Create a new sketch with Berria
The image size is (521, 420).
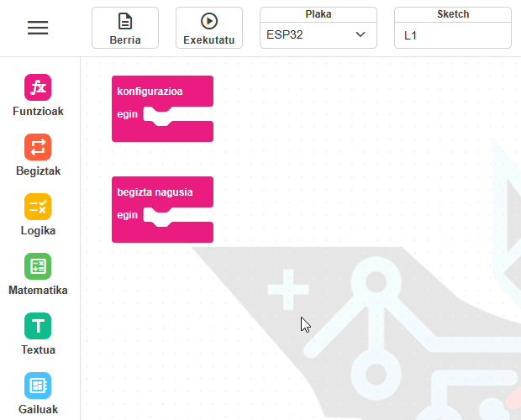(125, 28)
